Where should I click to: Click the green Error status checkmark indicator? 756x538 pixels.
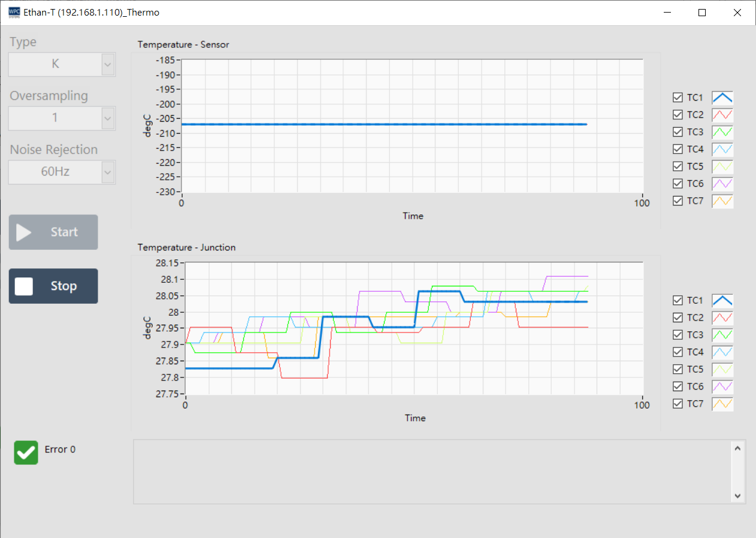(26, 452)
